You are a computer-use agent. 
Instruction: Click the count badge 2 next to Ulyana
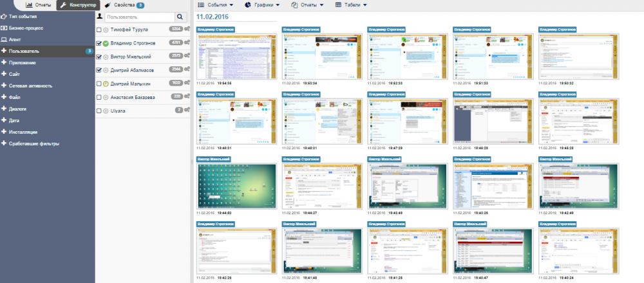tap(178, 111)
